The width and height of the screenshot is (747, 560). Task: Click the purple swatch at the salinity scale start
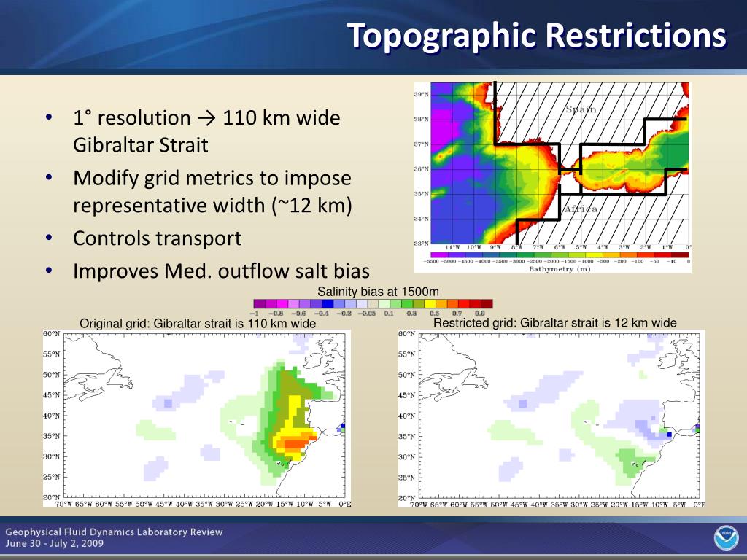click(260, 304)
